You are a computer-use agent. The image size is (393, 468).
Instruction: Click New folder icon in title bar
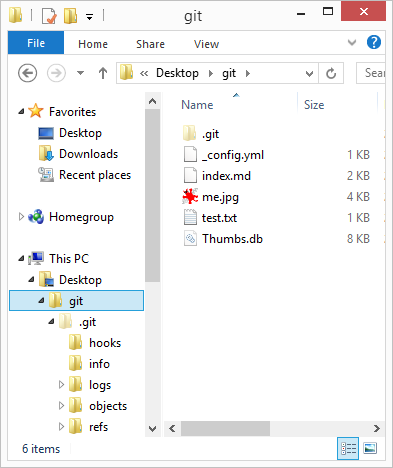70,16
